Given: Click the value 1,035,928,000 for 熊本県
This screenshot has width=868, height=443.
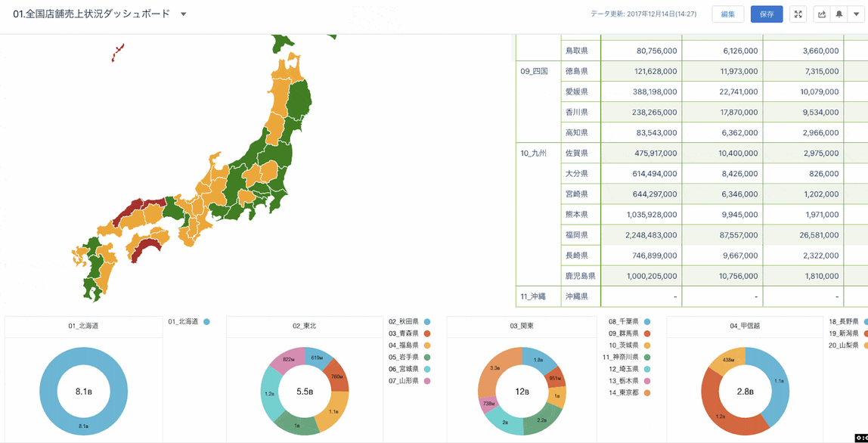Looking at the screenshot, I should pos(651,215).
